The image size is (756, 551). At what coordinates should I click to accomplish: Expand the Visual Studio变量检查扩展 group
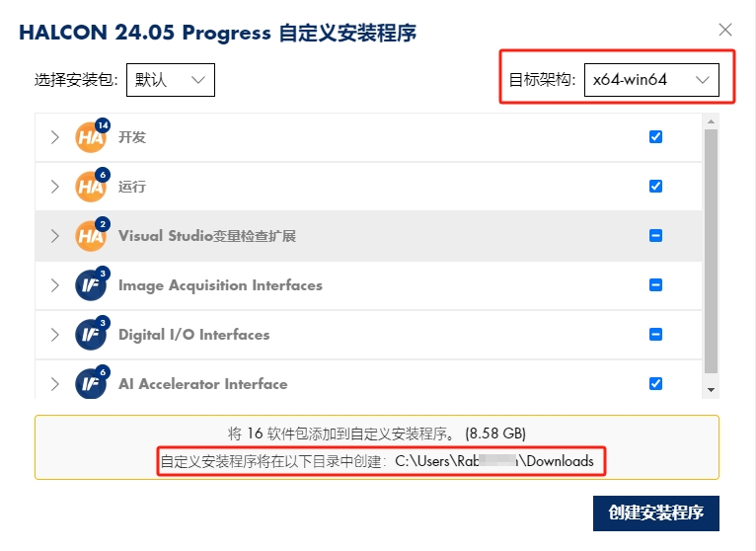click(x=55, y=236)
